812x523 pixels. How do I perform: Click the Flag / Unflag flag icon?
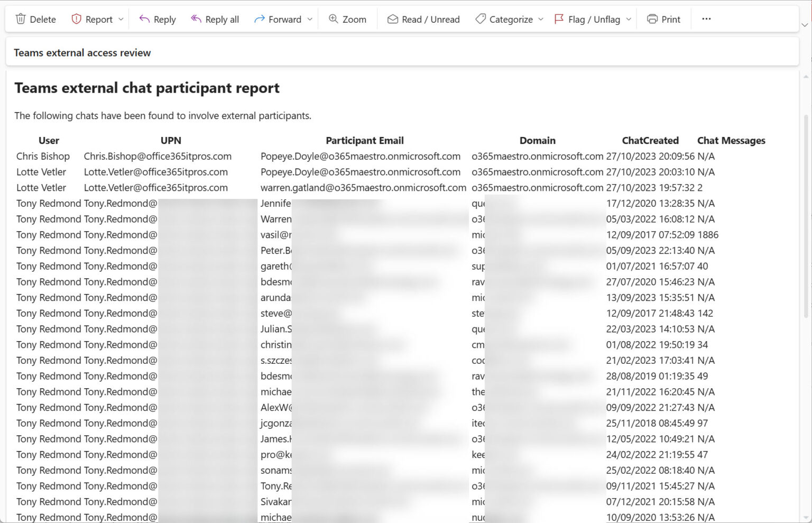[x=559, y=19]
